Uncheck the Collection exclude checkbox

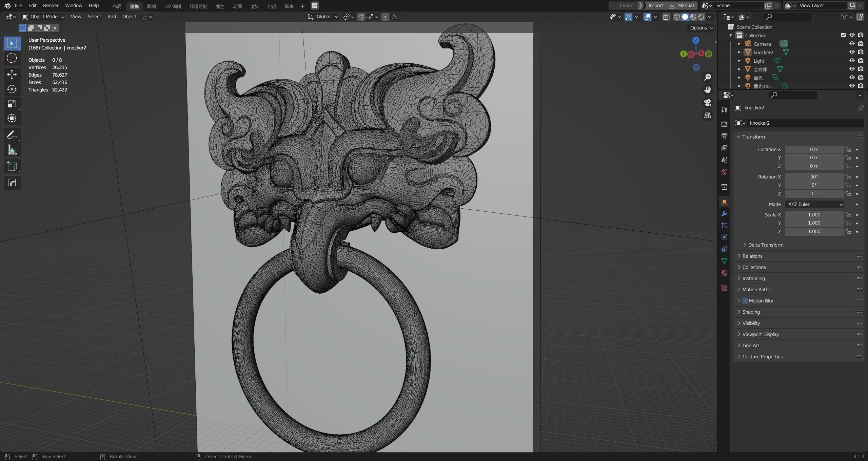pos(843,35)
